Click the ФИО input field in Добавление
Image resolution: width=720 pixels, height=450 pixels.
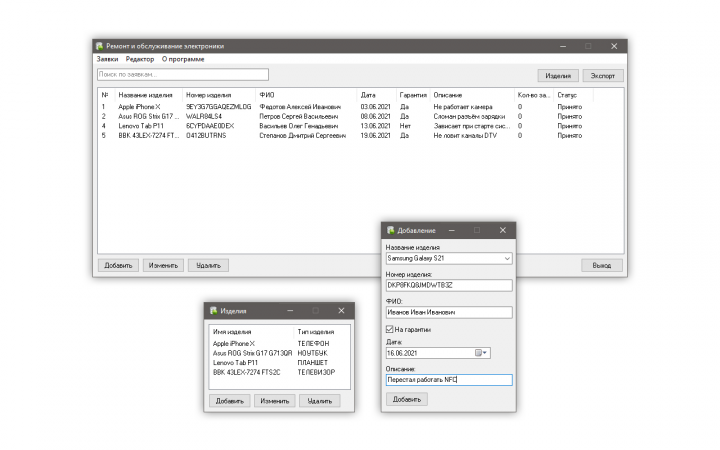pyautogui.click(x=449, y=312)
